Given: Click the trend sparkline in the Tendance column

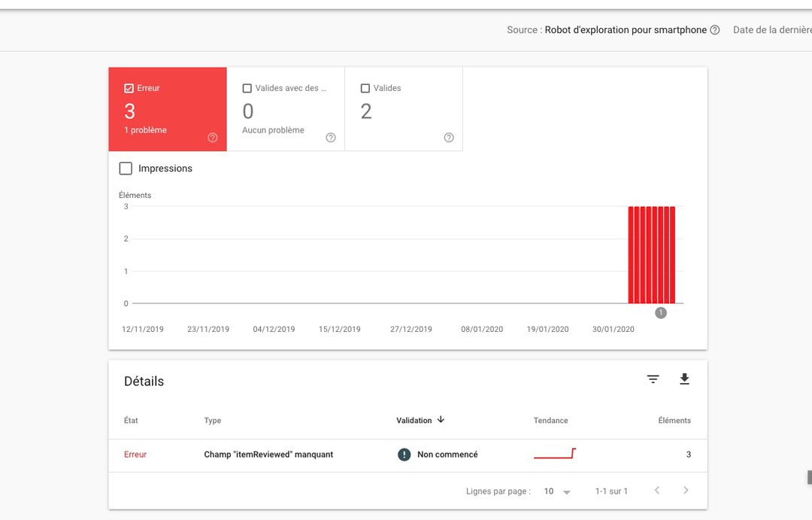Looking at the screenshot, I should pyautogui.click(x=555, y=454).
